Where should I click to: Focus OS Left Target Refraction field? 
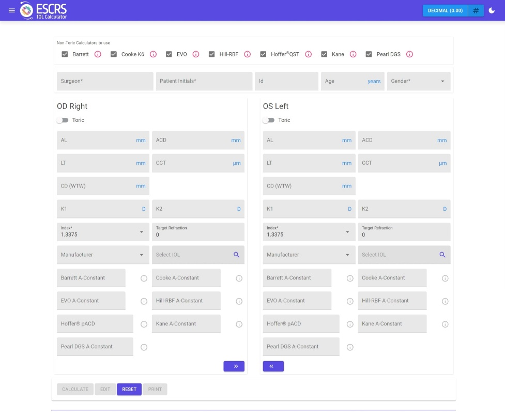point(404,232)
